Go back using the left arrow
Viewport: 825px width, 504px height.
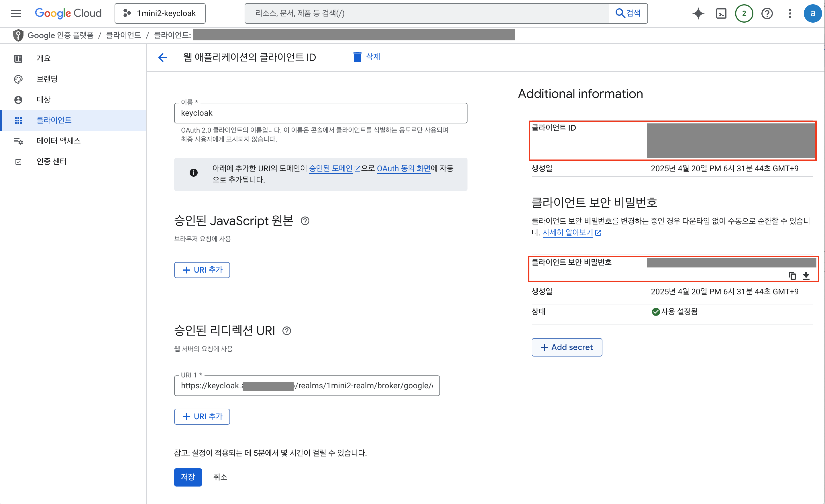pyautogui.click(x=163, y=57)
